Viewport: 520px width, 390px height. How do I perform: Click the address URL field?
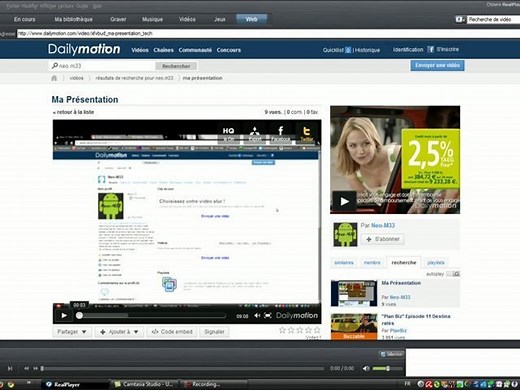coord(268,33)
